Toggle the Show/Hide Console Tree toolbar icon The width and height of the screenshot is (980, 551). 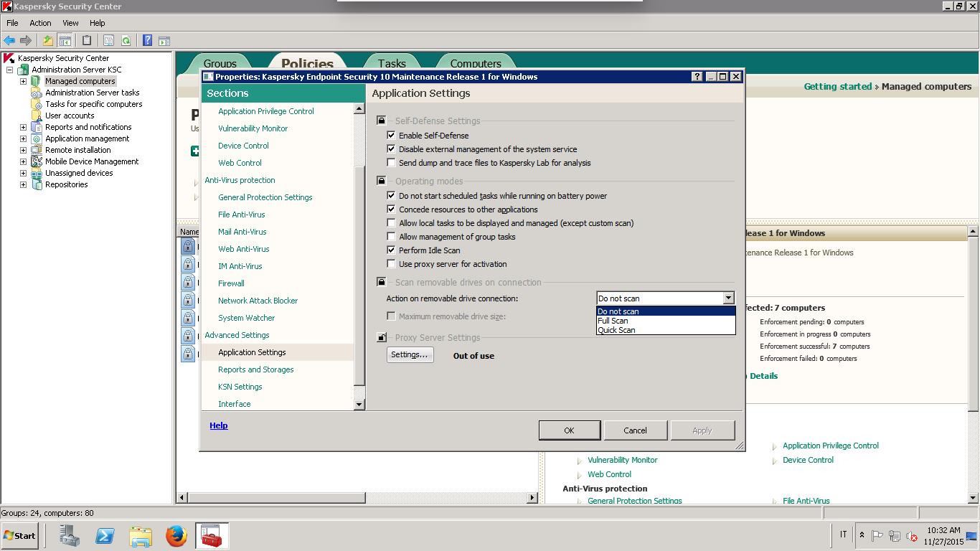(x=65, y=40)
